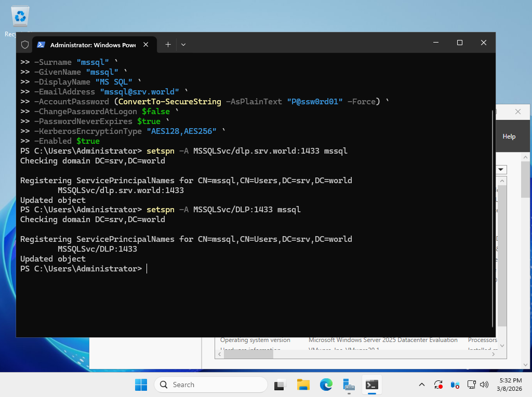Click the sync icon with red badge in tray
This screenshot has height=397, width=532.
coord(437,385)
